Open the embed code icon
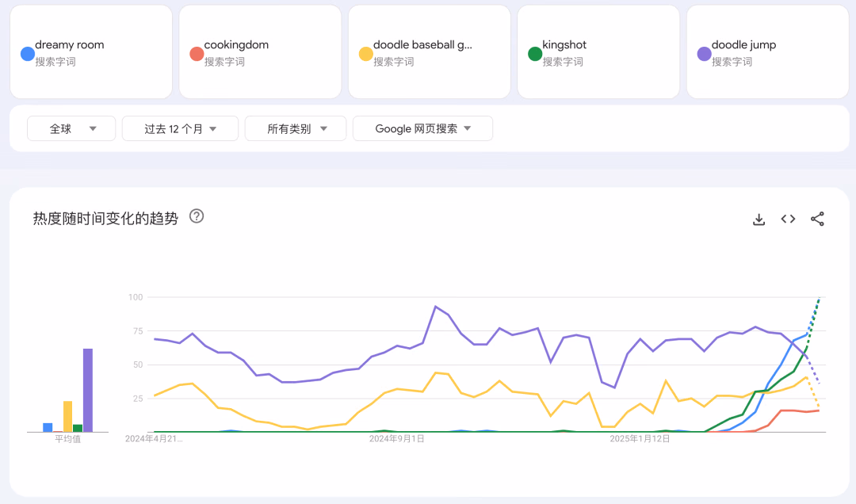 788,219
